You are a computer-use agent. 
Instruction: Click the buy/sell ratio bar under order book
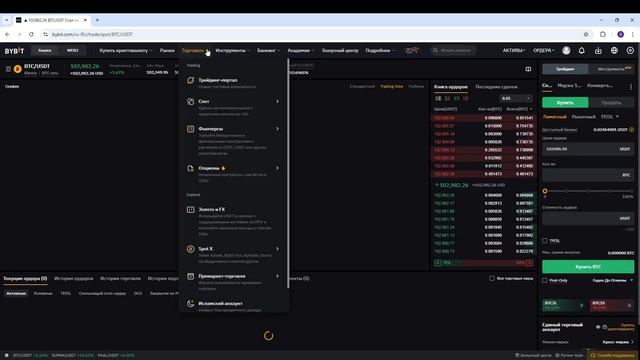pyautogui.click(x=483, y=262)
